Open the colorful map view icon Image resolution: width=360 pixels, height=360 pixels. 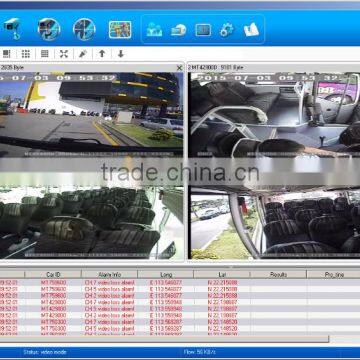click(x=120, y=30)
